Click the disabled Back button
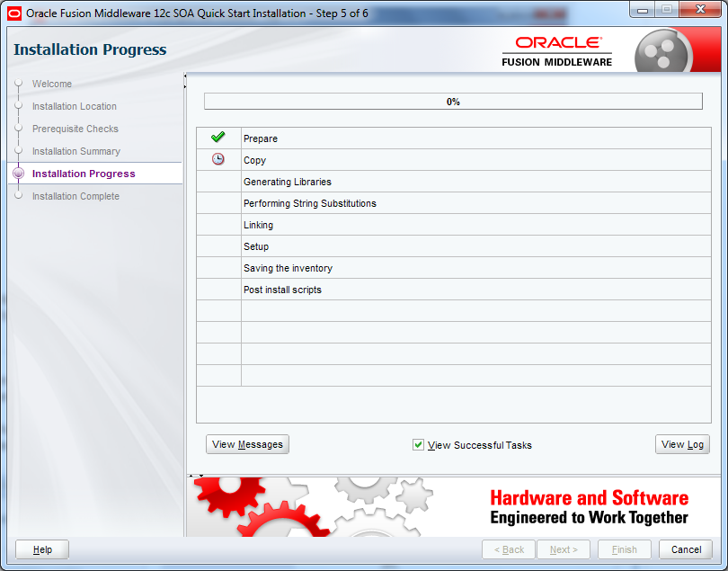 509,549
